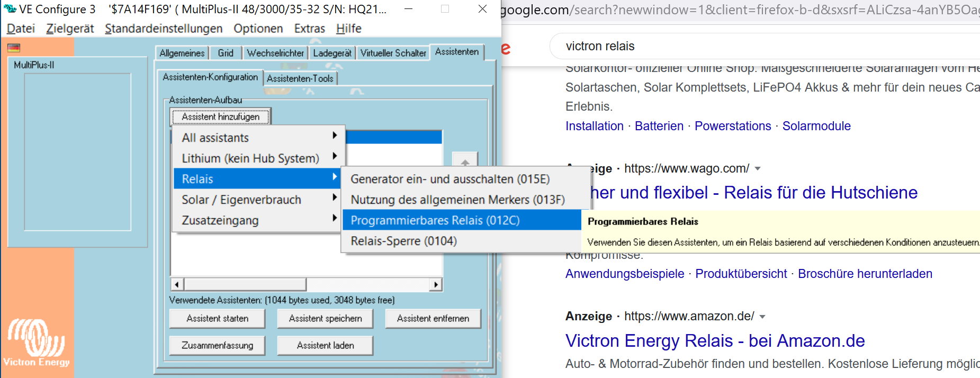
Task: Open the Wago Relais für die Hutschiene result
Action: [754, 193]
